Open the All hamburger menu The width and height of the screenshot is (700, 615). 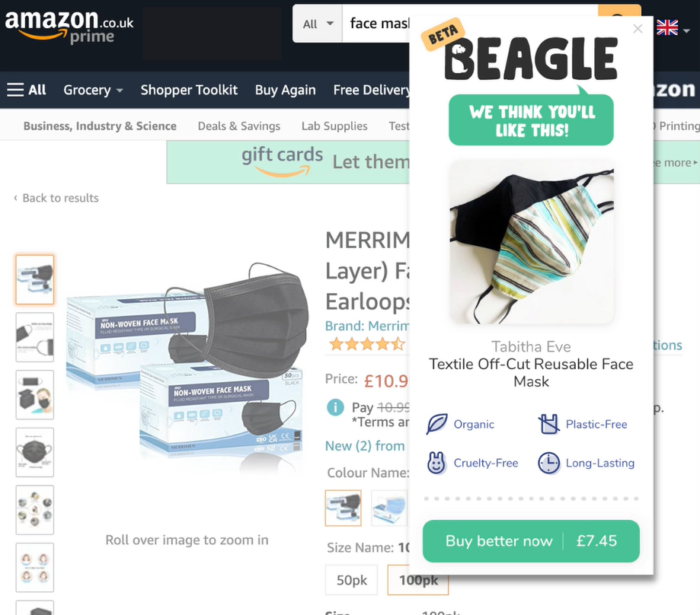click(x=27, y=90)
